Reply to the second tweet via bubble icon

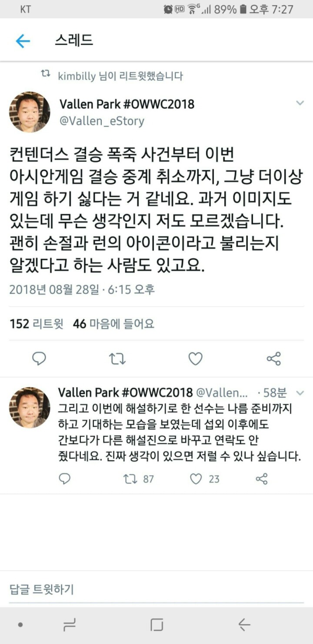pos(64,479)
